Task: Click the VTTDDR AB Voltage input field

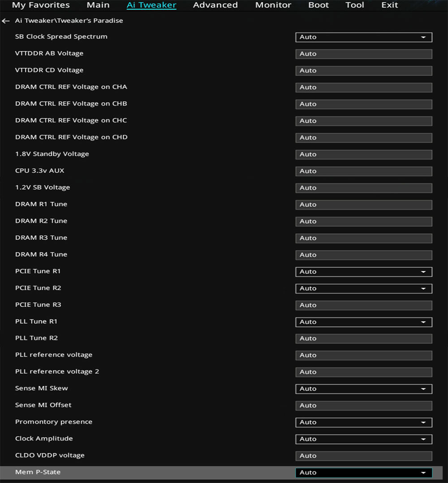Action: [364, 54]
